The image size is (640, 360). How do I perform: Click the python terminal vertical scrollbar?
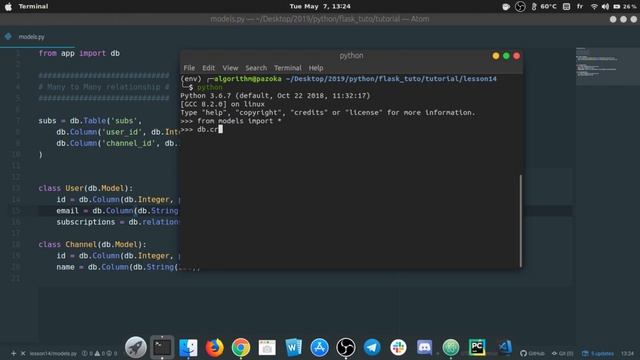click(x=520, y=220)
